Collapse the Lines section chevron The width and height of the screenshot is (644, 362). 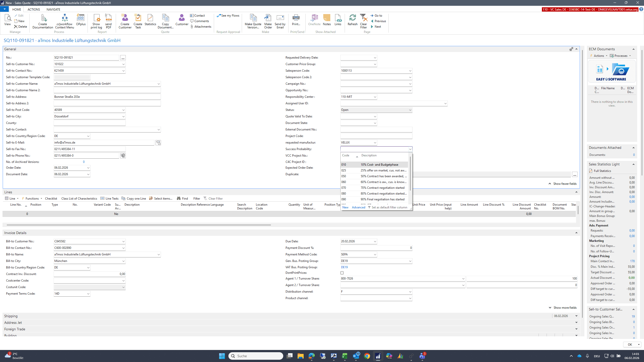tap(576, 192)
